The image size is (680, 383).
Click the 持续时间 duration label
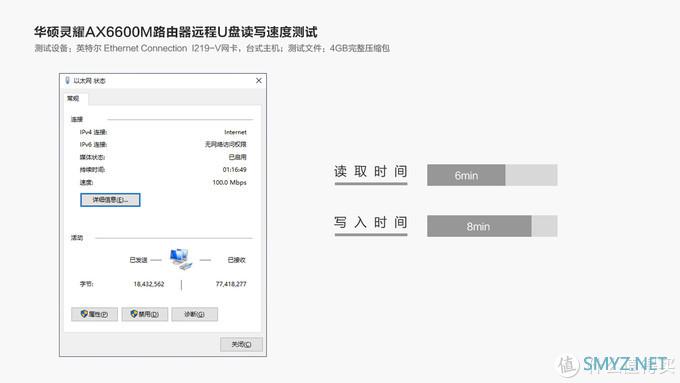click(x=92, y=170)
